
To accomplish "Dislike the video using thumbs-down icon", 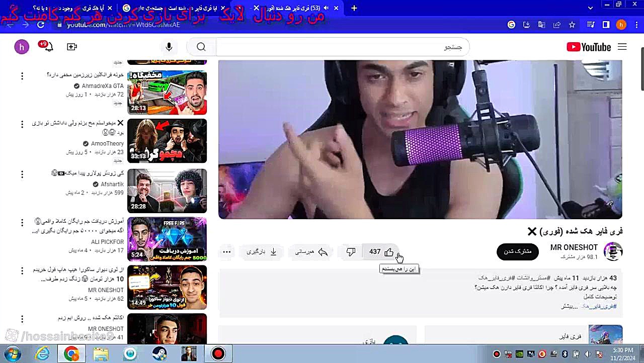I will pyautogui.click(x=351, y=252).
